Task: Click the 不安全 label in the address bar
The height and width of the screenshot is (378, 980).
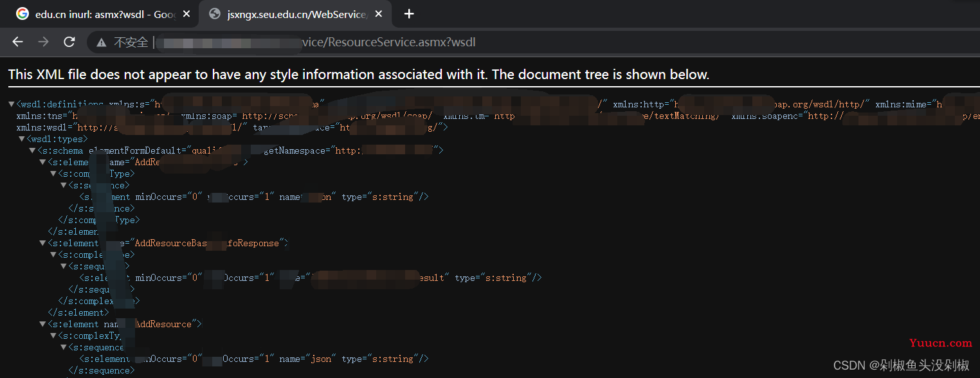Action: [x=131, y=42]
